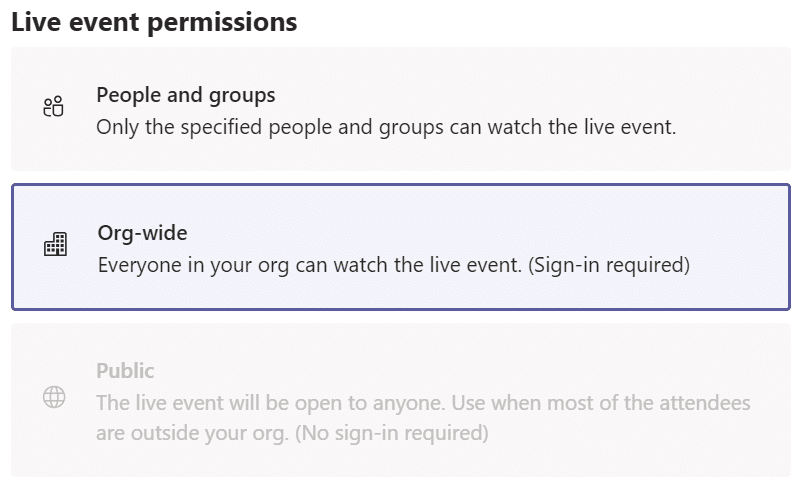Click 'are outside your org.' text line

[x=192, y=433]
